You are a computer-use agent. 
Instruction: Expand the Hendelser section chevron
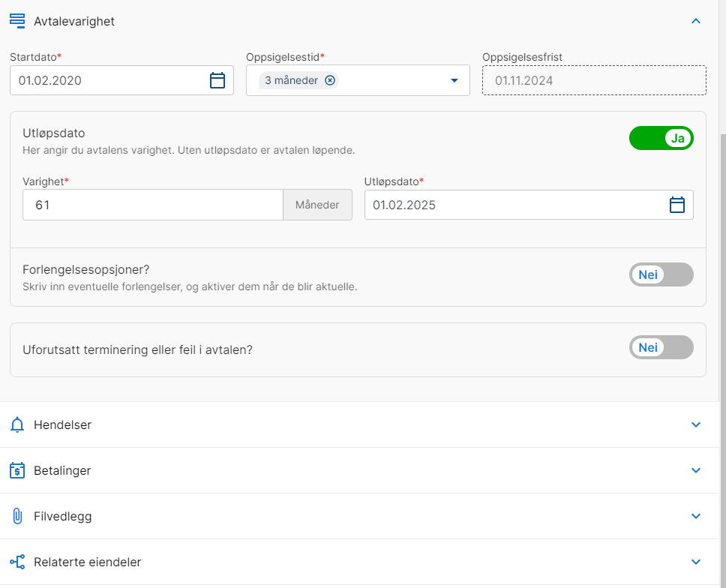pos(695,424)
